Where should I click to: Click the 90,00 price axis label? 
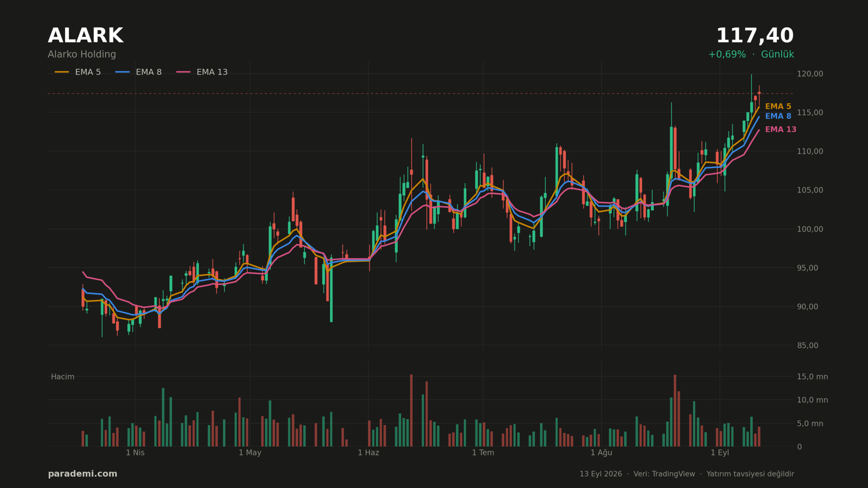tap(808, 306)
